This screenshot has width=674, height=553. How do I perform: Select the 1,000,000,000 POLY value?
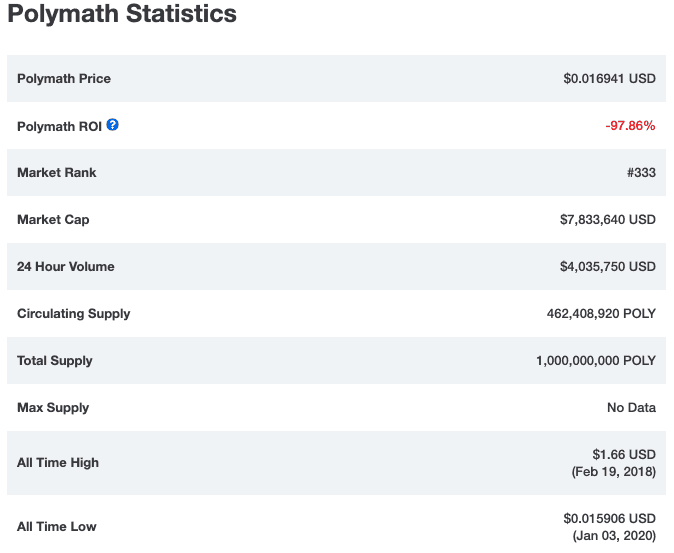(x=595, y=361)
